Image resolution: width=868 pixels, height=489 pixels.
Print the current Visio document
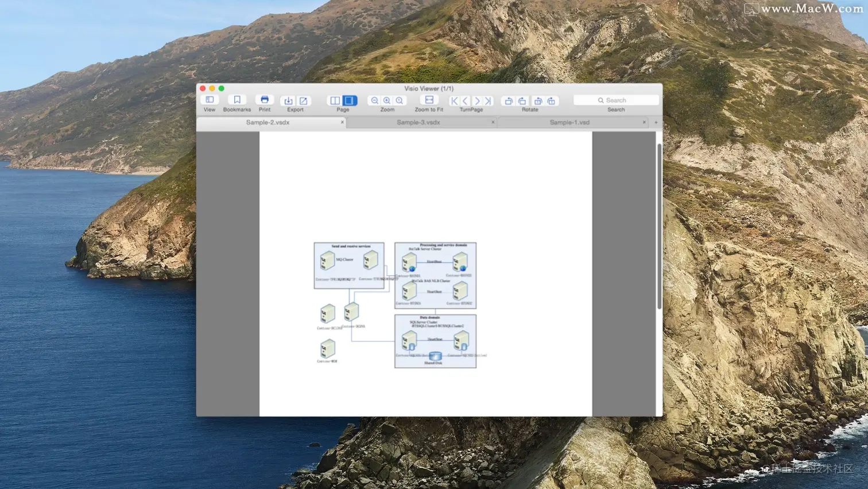[265, 100]
